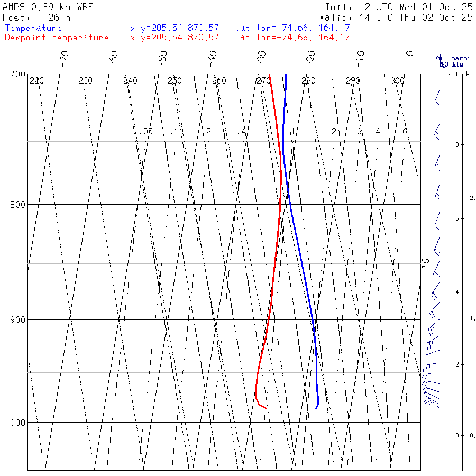This screenshot has width=476, height=476.
Task: Click the '0' tick on the kft axis
Action: click(457, 436)
